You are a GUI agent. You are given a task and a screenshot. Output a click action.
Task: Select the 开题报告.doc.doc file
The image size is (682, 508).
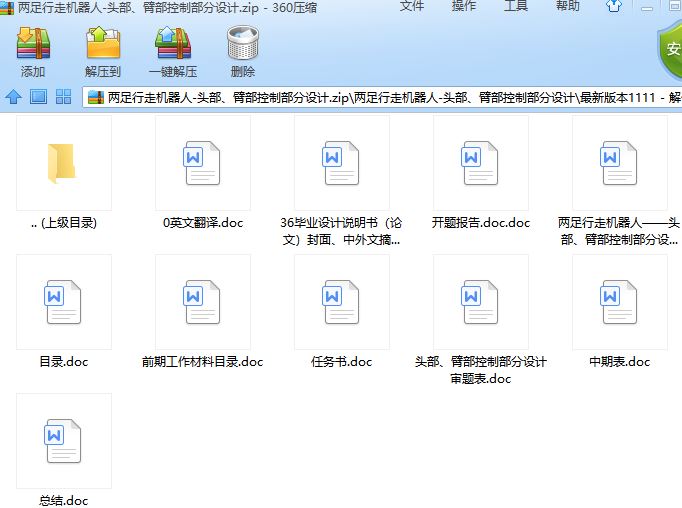[x=481, y=164]
